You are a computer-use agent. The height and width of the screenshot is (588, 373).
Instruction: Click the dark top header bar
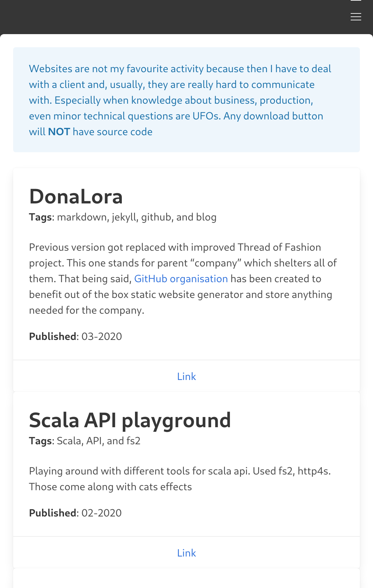164,16
